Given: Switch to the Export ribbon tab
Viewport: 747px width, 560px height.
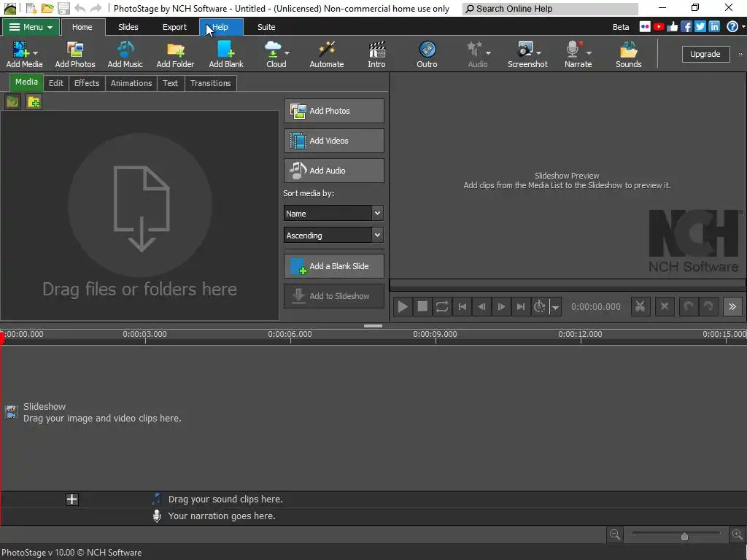Looking at the screenshot, I should pos(174,27).
